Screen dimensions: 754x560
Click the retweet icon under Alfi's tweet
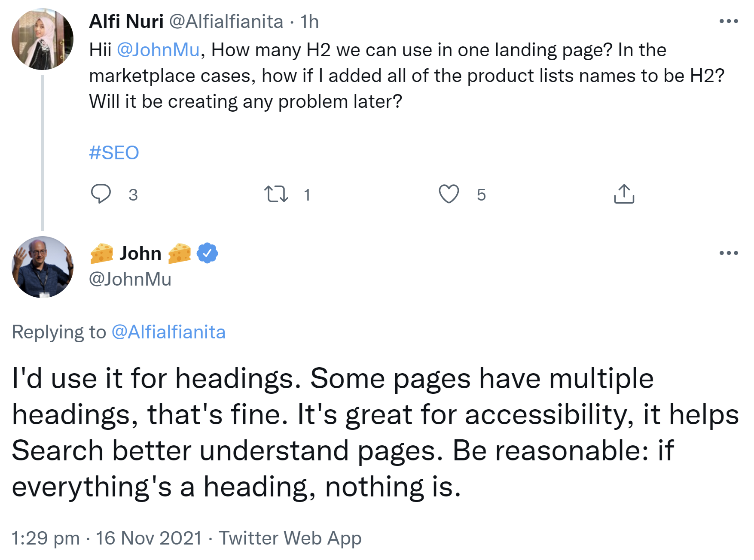point(276,194)
